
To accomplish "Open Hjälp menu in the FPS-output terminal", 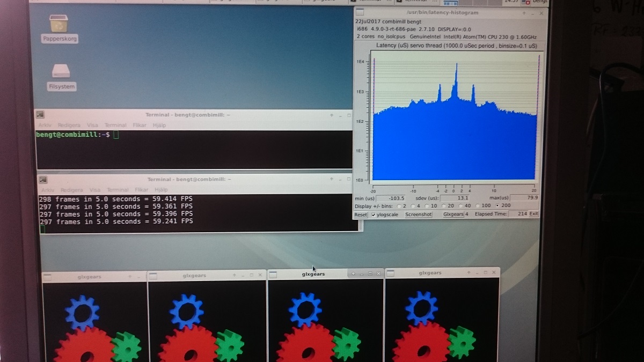I will [x=161, y=190].
